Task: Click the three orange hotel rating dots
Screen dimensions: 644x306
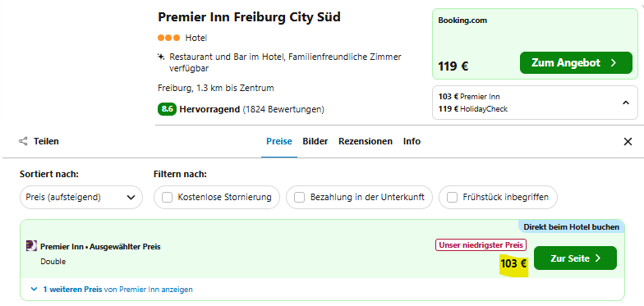Action: click(169, 38)
